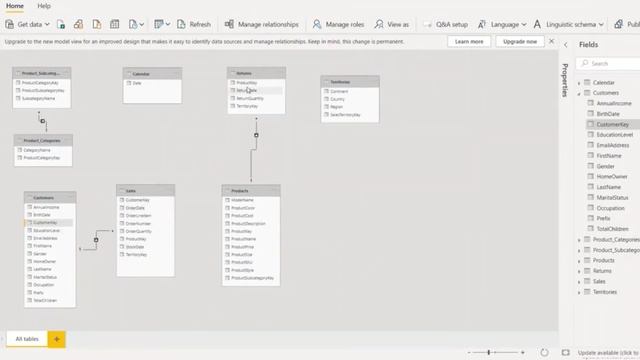
Task: Select EmailAddress field in Fields pane
Action: (613, 145)
